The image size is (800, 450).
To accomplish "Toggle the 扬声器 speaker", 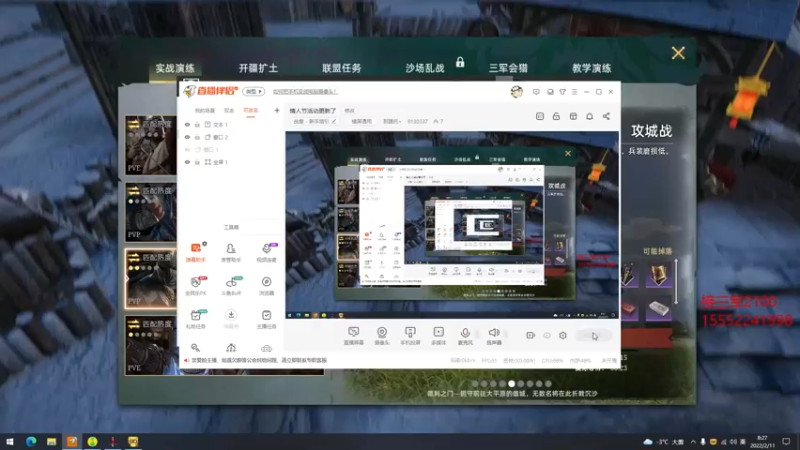I will pos(493,336).
